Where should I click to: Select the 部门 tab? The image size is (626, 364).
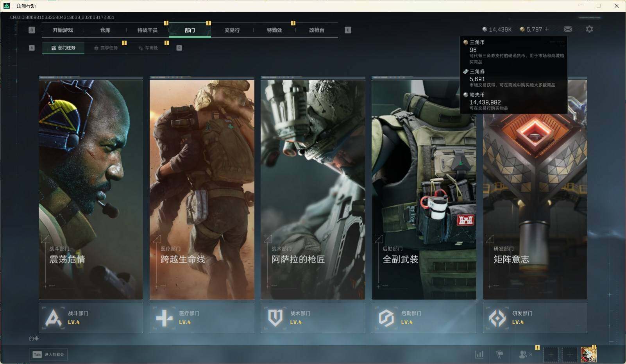190,30
